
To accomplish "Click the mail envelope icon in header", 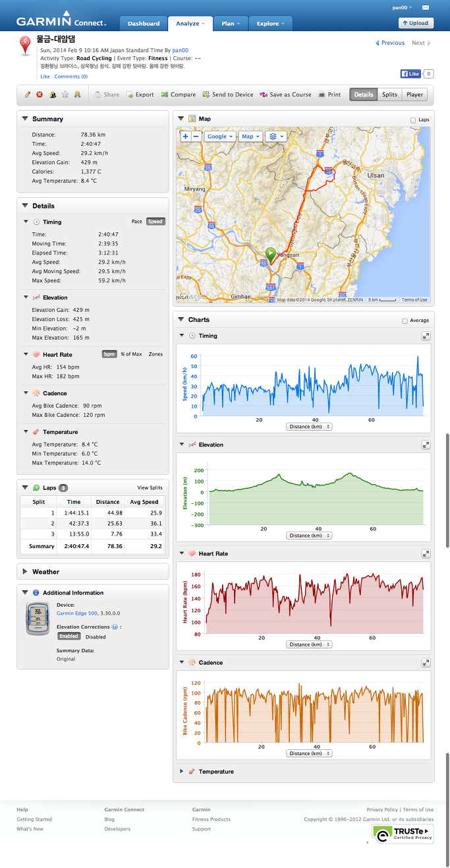I will [426, 7].
